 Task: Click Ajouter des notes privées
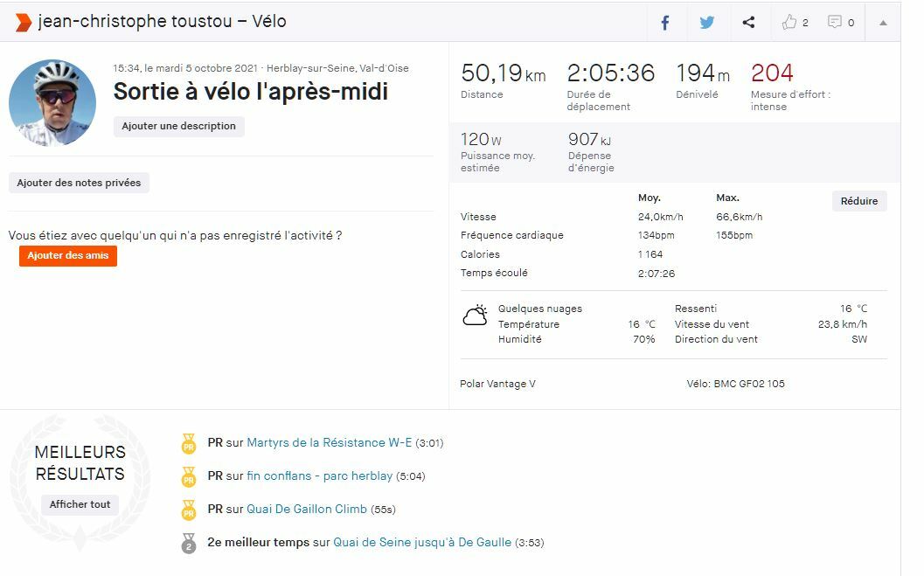tap(79, 183)
